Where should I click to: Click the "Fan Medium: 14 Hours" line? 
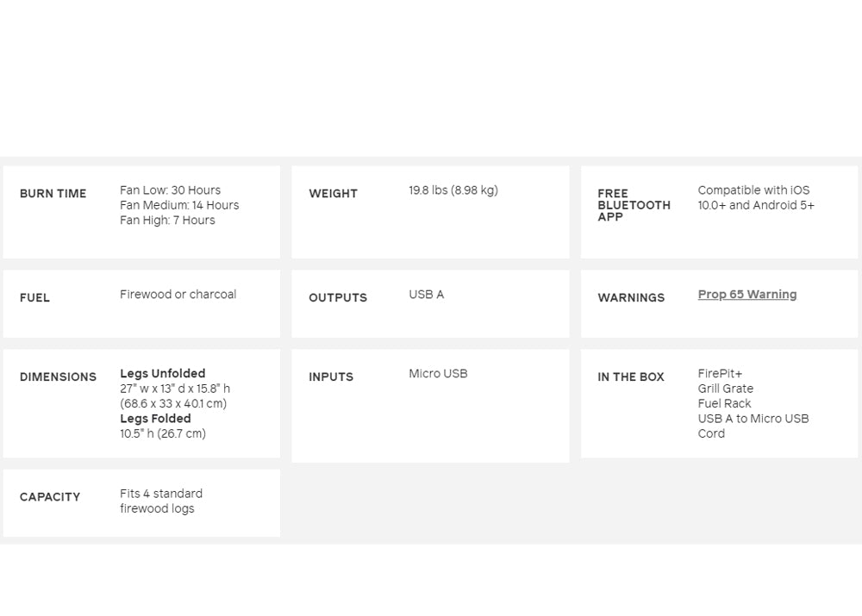(179, 205)
